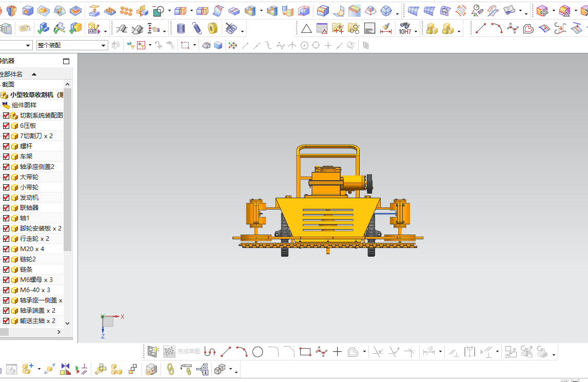The width and height of the screenshot is (588, 382).
Task: Click the navigator vertical scrollbar down arrow
Action: 67,323
